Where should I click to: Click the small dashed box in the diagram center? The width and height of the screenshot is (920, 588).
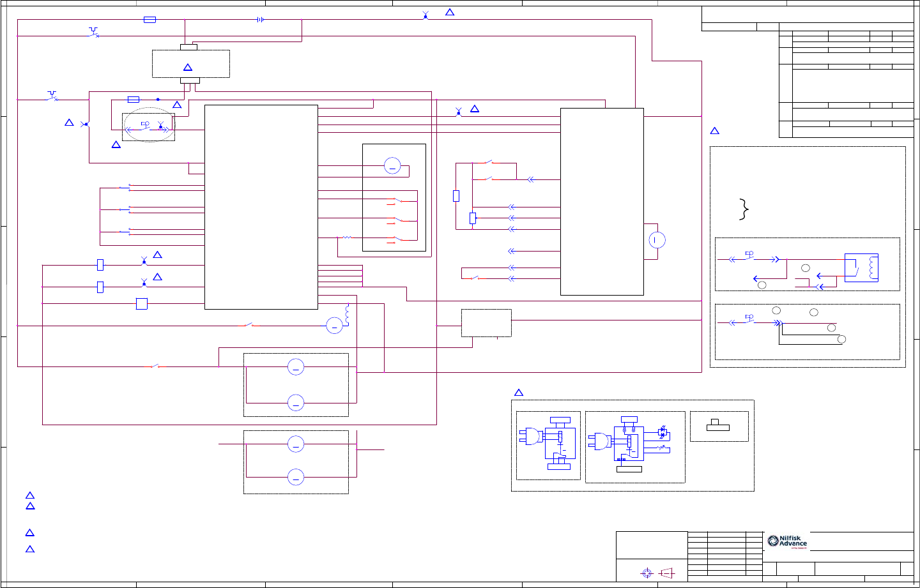(x=486, y=323)
